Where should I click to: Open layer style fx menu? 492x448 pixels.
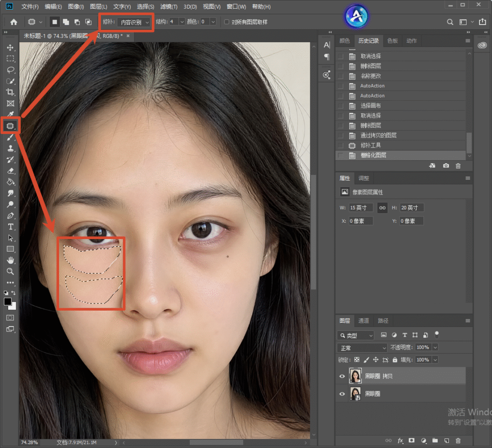400,440
